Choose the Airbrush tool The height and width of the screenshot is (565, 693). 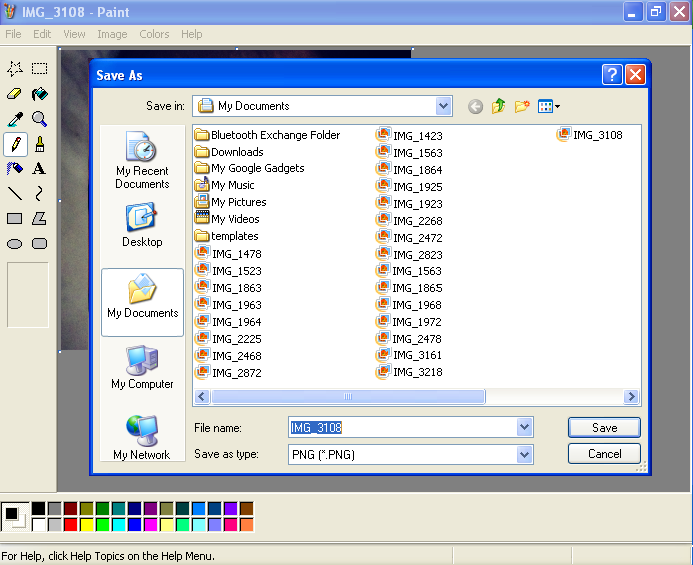point(15,168)
